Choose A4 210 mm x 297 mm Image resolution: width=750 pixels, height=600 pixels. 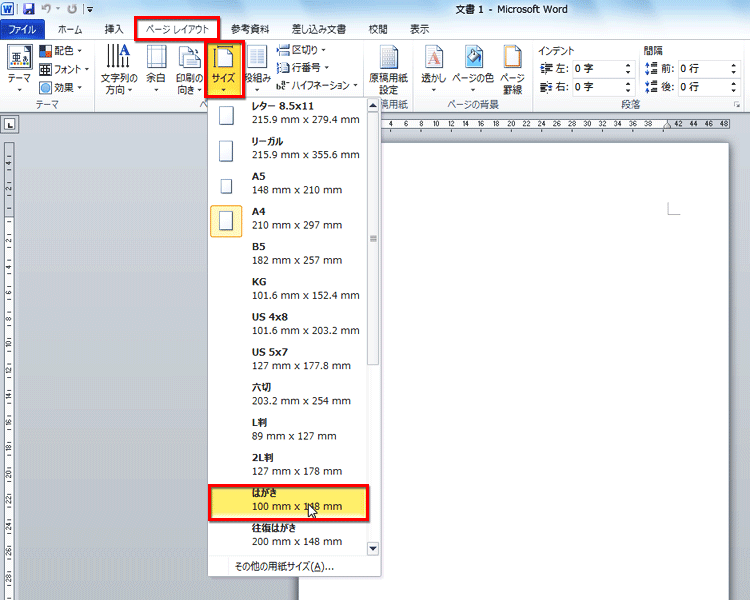pyautogui.click(x=288, y=219)
